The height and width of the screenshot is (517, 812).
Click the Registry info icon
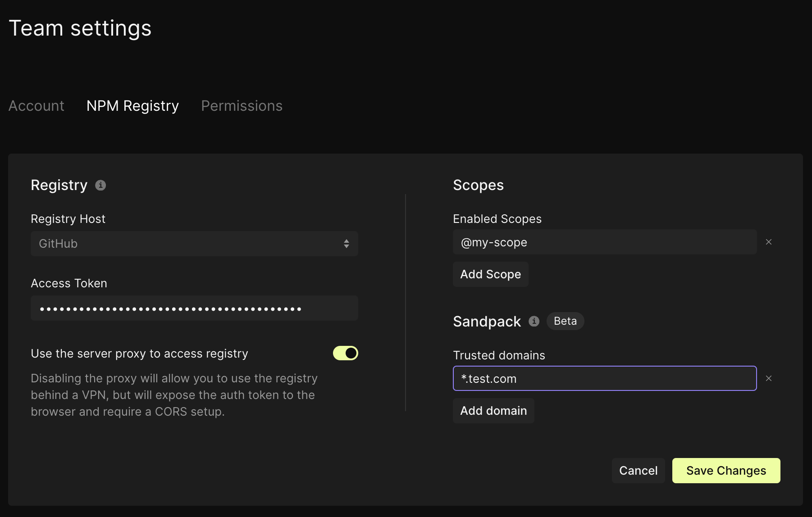100,185
